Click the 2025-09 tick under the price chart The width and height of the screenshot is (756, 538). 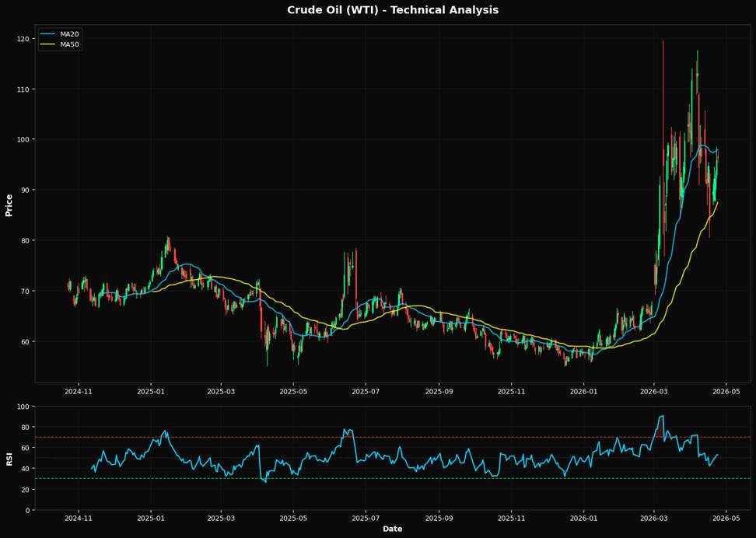point(439,391)
